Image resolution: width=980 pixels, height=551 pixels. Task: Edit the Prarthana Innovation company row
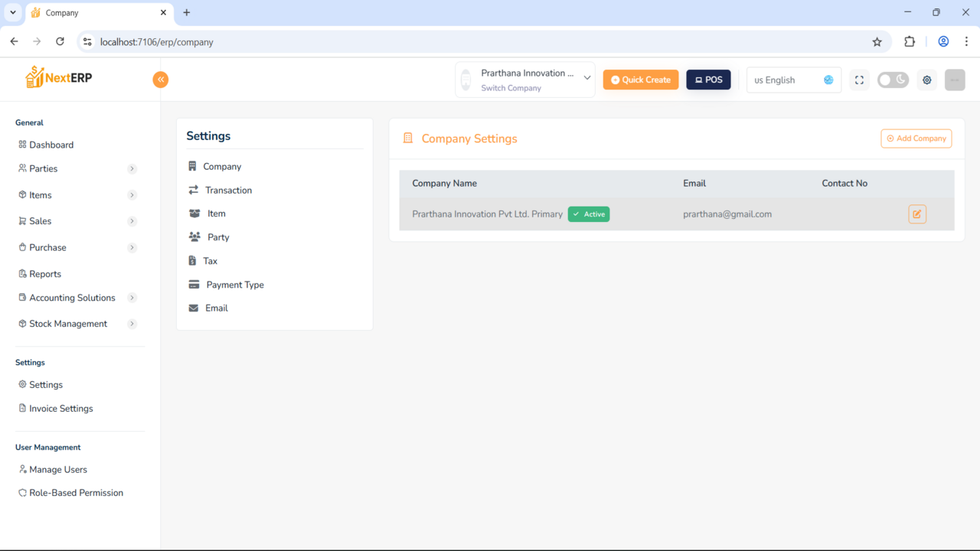click(x=917, y=214)
